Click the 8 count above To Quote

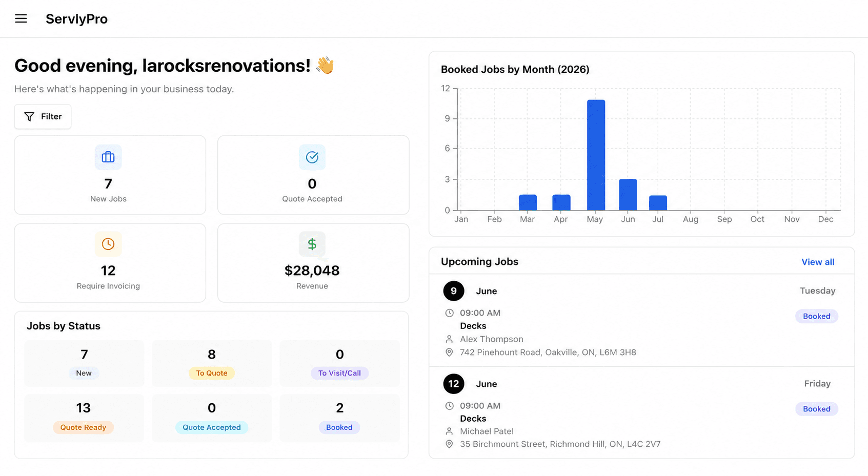tap(212, 355)
